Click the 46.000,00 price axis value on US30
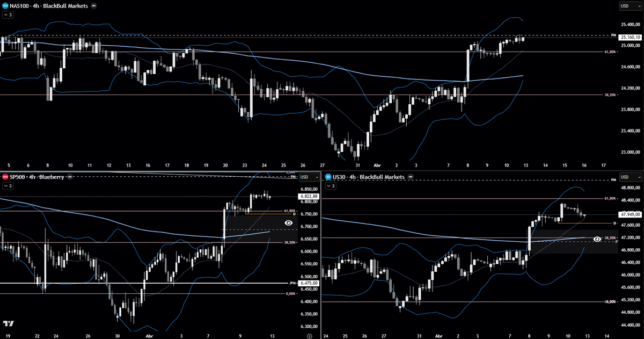Viewport: 644px width, 339px height. (x=630, y=275)
